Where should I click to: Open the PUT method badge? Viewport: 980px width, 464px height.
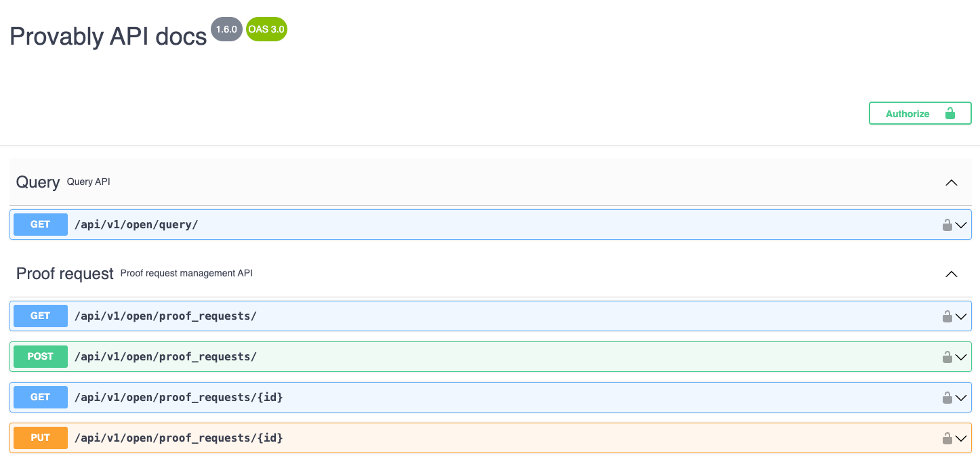[x=41, y=438]
